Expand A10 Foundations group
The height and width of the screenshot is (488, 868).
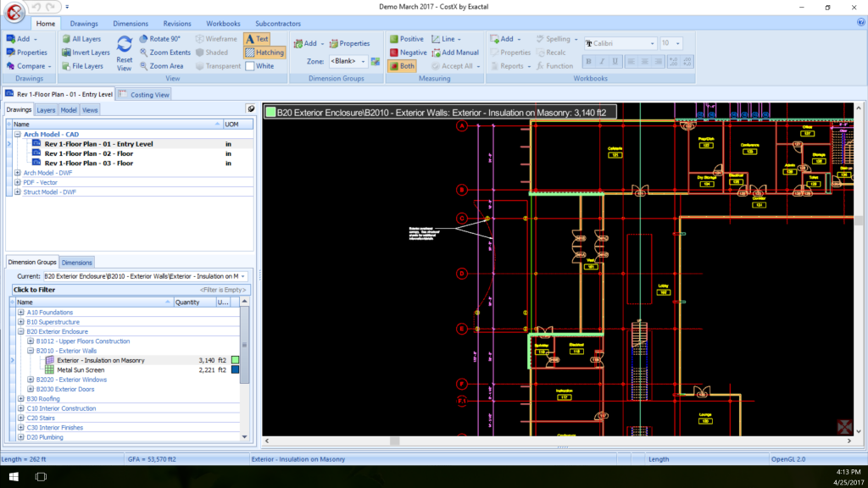[21, 312]
